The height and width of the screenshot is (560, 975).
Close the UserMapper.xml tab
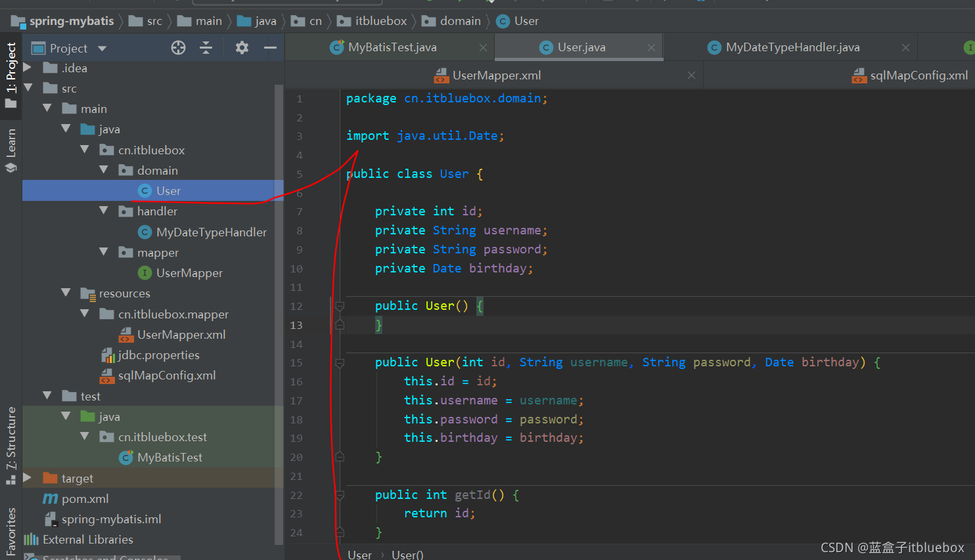[691, 75]
